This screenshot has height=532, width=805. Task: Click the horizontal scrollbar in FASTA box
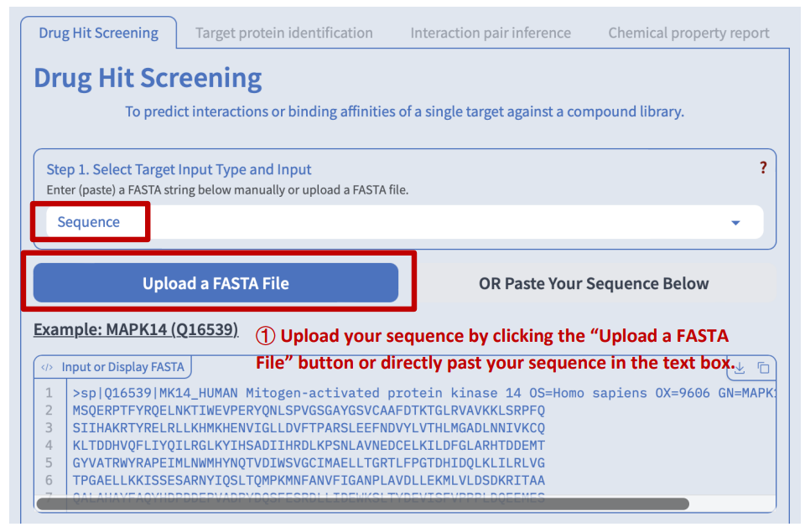362,504
